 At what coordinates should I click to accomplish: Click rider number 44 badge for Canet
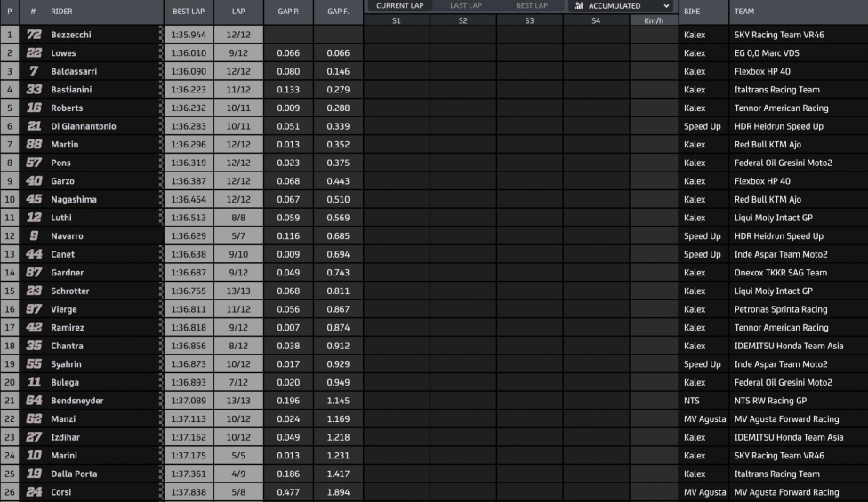(x=34, y=254)
